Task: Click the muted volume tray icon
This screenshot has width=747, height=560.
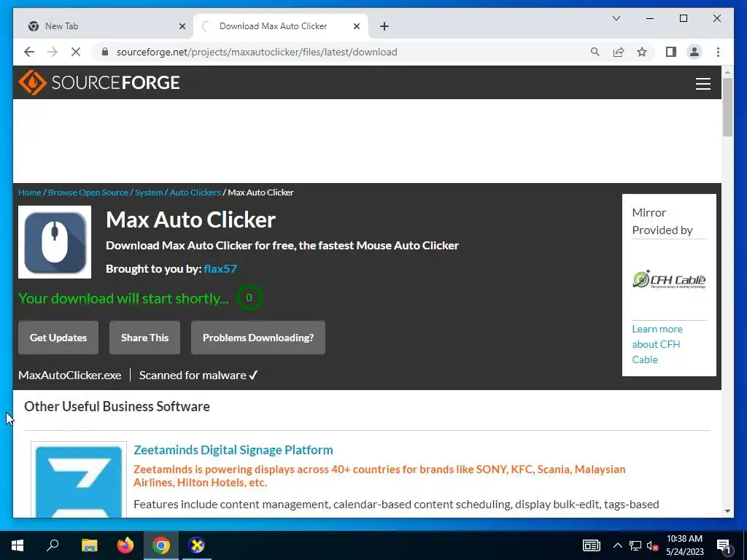Action: (652, 545)
